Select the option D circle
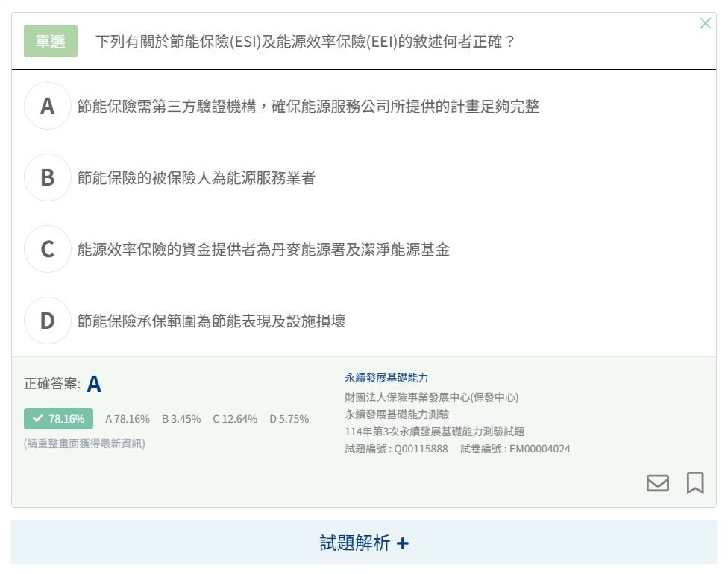The width and height of the screenshot is (728, 574). point(48,321)
